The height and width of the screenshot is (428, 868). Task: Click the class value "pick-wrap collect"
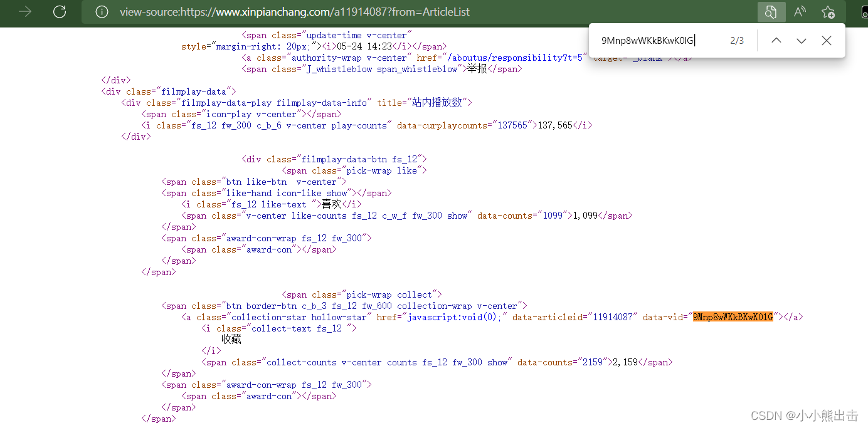[x=389, y=295]
